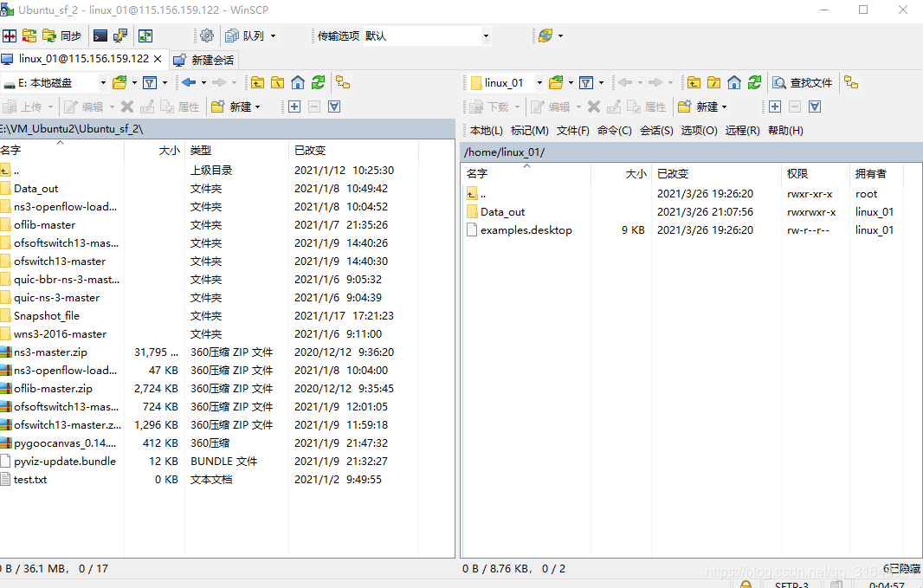Click the remote panel open directory icon
923x588 pixels.
tap(556, 83)
